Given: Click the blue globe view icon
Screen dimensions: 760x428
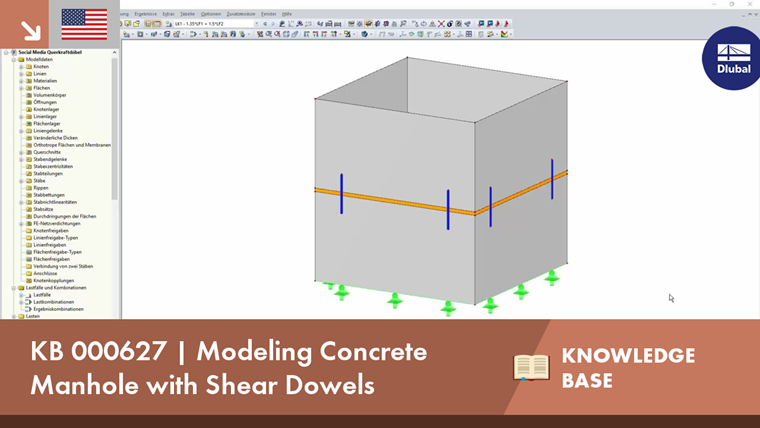Looking at the screenshot, I should 364,34.
